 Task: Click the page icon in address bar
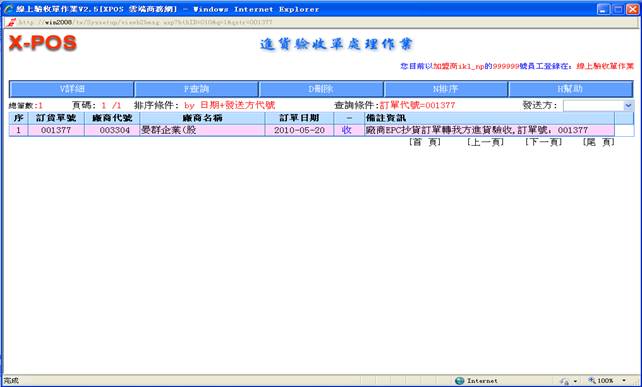click(x=11, y=22)
